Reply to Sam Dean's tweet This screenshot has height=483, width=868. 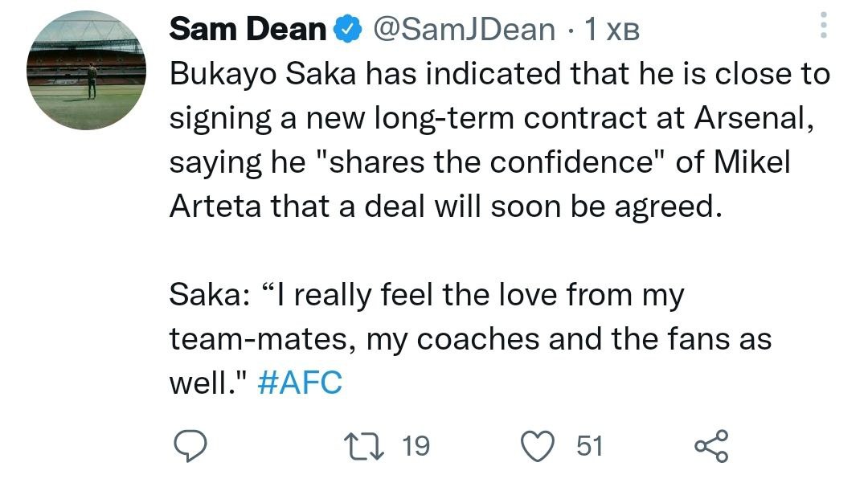(x=191, y=446)
